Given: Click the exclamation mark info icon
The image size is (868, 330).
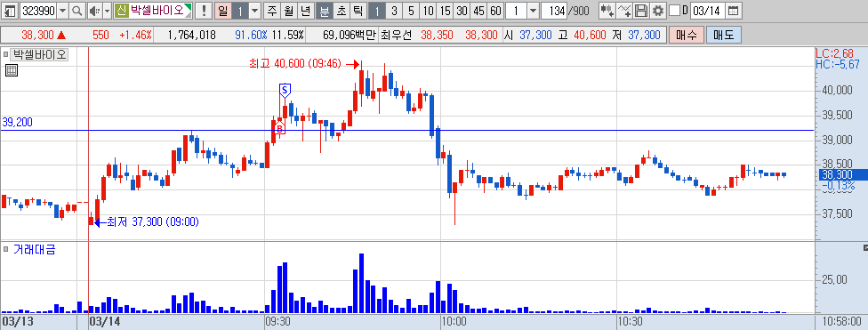Looking at the screenshot, I should (x=205, y=11).
